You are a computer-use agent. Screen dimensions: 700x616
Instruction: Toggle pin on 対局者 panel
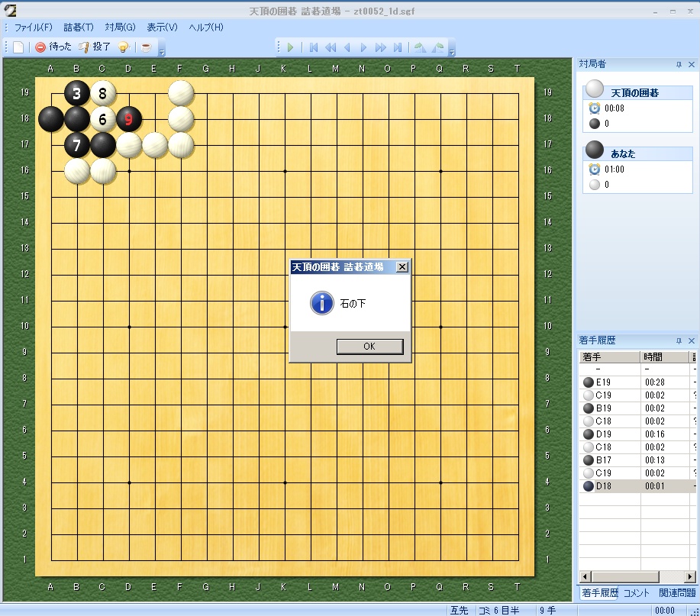[679, 65]
